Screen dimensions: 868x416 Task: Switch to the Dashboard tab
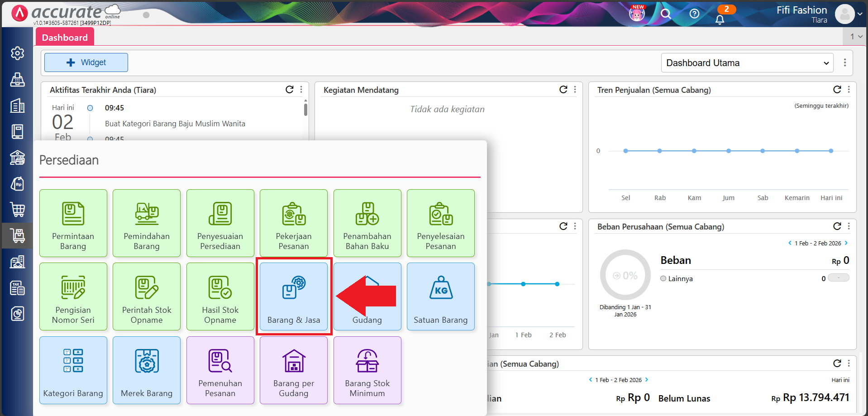click(x=65, y=38)
